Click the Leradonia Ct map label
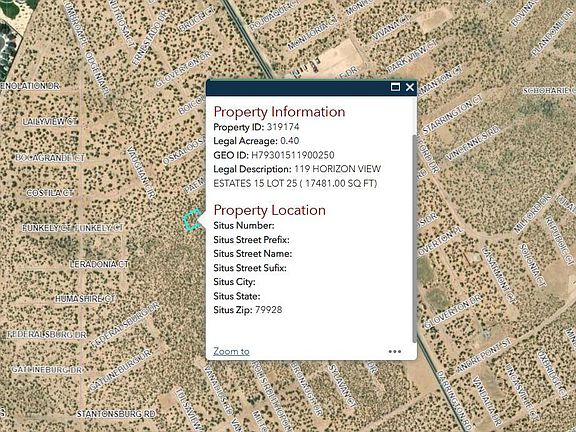This screenshot has width=576, height=432. 99,264
